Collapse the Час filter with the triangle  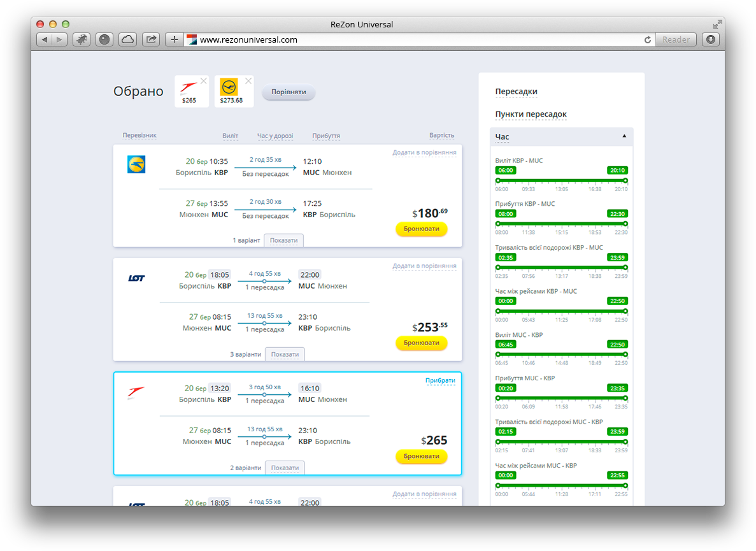[624, 136]
